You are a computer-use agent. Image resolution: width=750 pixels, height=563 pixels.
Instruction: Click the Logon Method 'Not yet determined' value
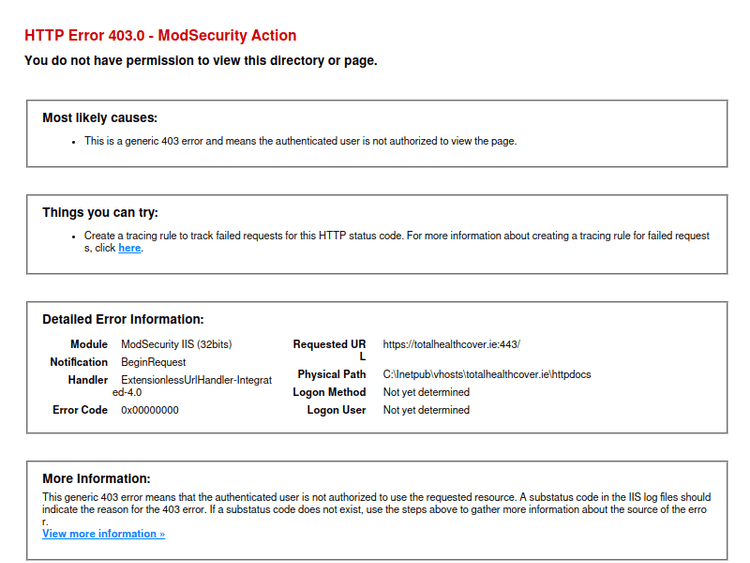(x=426, y=392)
